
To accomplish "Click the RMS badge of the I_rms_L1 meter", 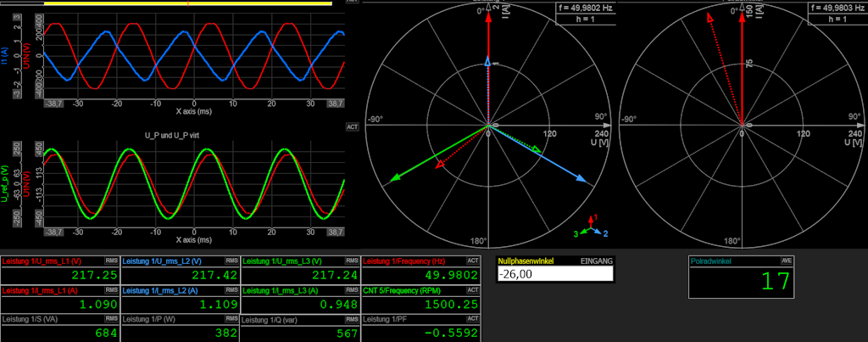I will [112, 289].
